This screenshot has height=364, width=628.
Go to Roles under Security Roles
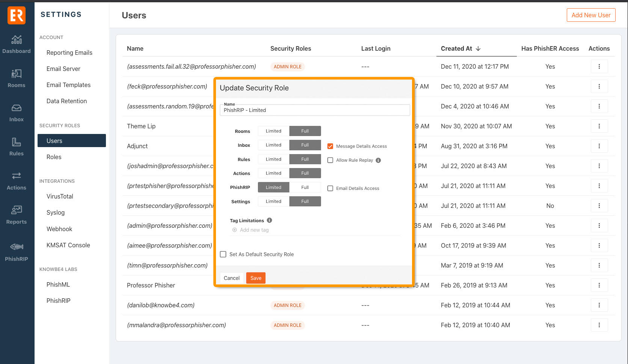pyautogui.click(x=54, y=157)
